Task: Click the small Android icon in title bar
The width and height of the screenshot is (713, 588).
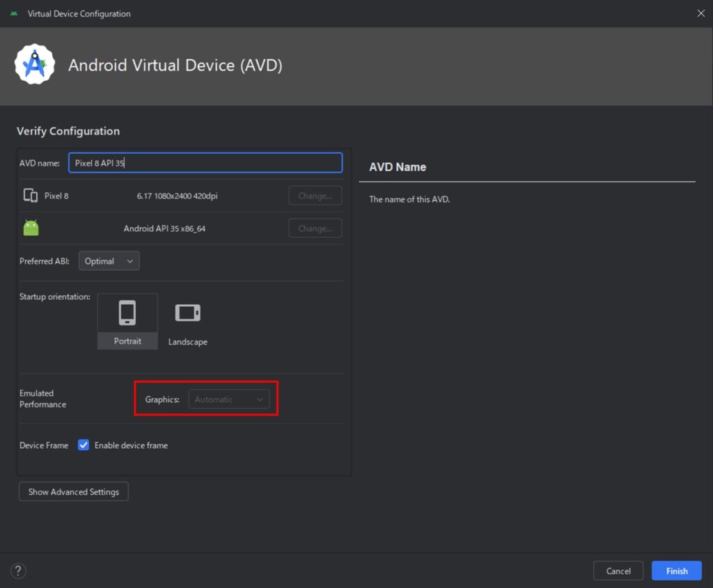Action: pos(14,13)
